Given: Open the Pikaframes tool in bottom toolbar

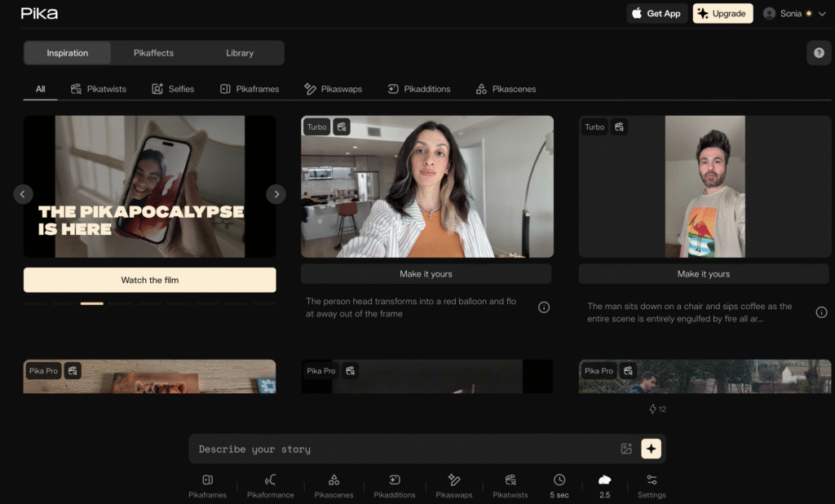Looking at the screenshot, I should point(207,486).
